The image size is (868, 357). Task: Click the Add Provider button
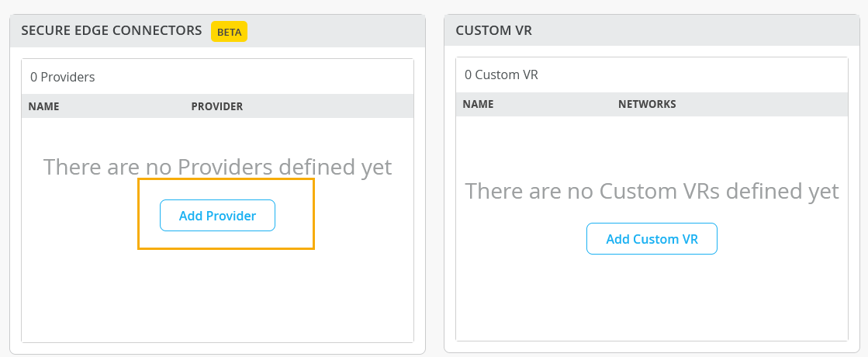(217, 215)
